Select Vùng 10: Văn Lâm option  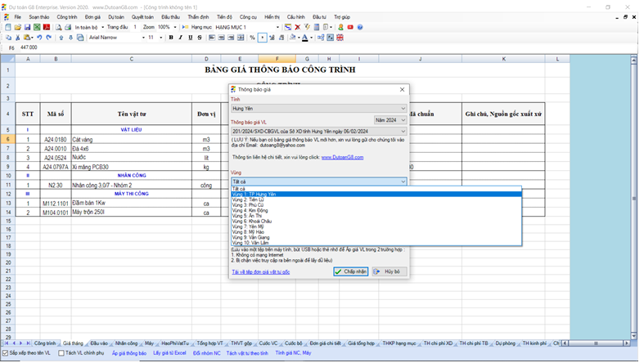click(376, 243)
